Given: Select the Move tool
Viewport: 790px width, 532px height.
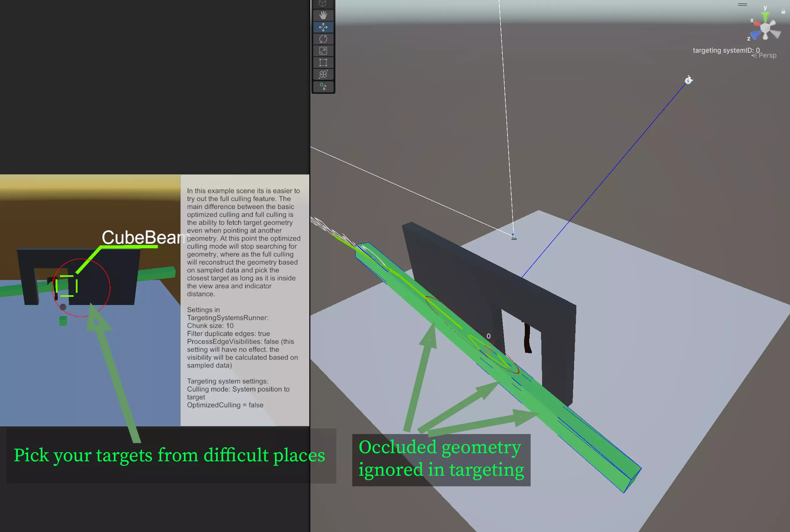Looking at the screenshot, I should 323,27.
